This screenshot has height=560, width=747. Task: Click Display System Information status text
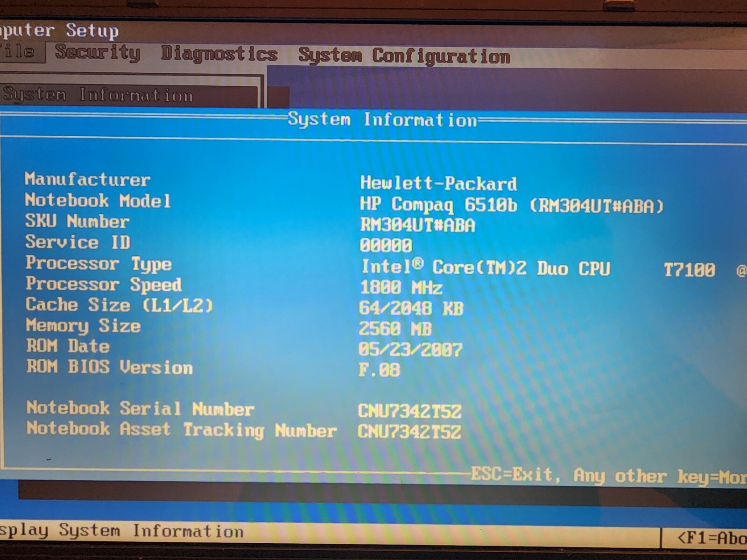pyautogui.click(x=122, y=531)
